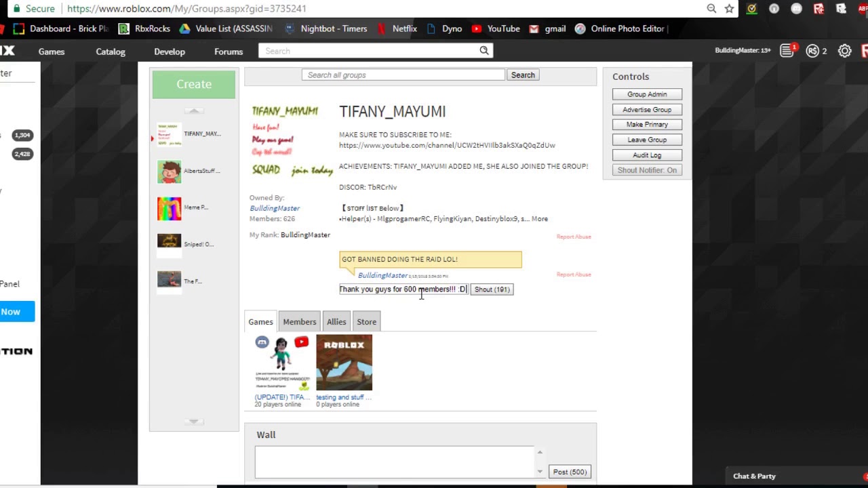Click Report Abuse beside the shout
The image size is (868, 488).
[574, 274]
